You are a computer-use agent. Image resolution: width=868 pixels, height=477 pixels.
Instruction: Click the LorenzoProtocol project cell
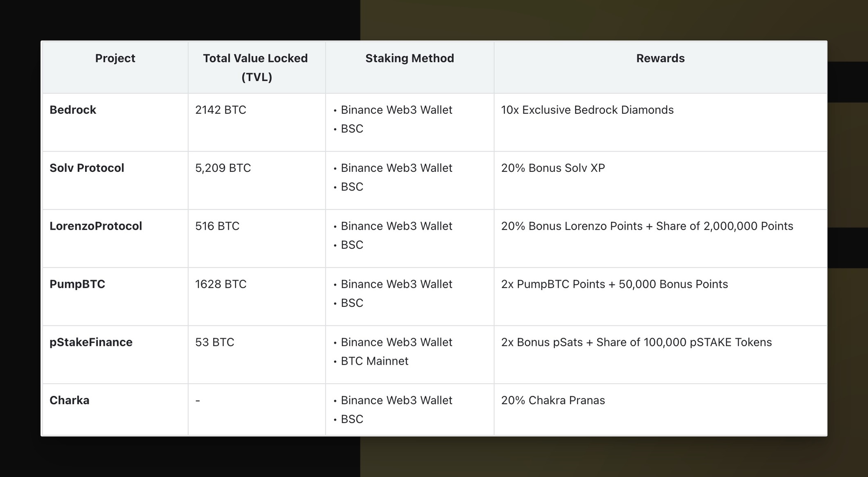pyautogui.click(x=96, y=226)
